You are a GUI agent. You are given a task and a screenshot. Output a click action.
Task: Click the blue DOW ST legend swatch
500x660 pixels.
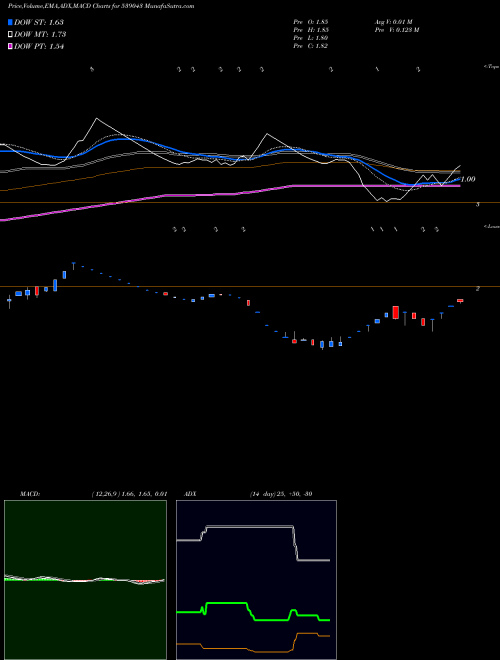pyautogui.click(x=10, y=22)
